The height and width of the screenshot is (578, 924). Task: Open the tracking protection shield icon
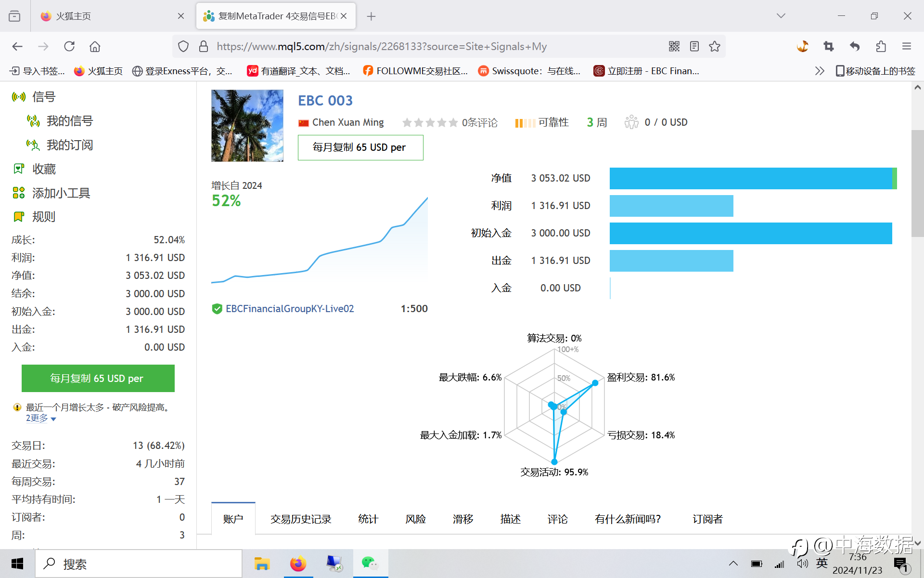183,46
